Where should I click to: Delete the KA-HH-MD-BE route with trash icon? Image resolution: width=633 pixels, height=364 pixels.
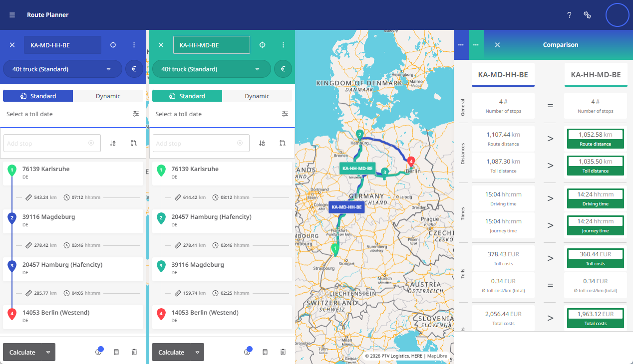click(283, 352)
